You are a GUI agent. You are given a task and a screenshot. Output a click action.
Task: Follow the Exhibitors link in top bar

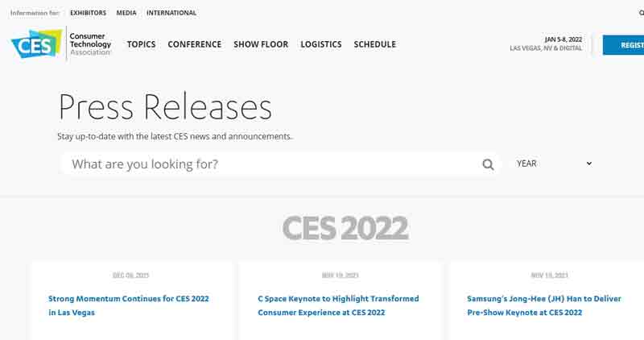(x=88, y=13)
